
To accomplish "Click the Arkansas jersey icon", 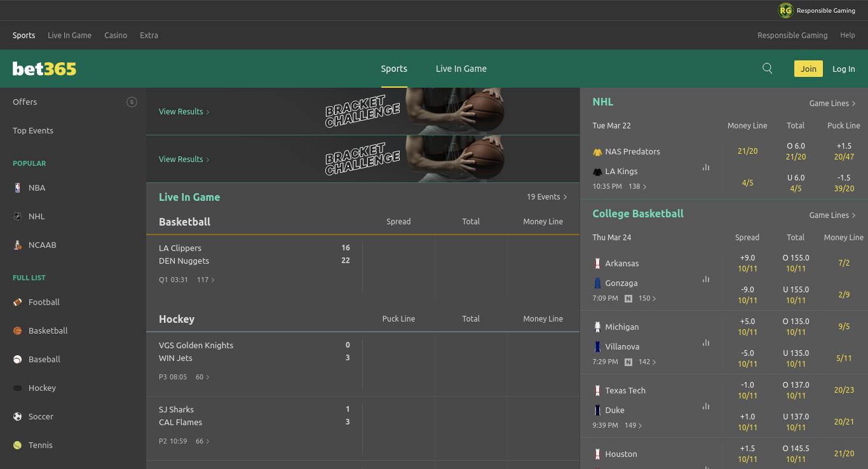I will click(x=597, y=263).
